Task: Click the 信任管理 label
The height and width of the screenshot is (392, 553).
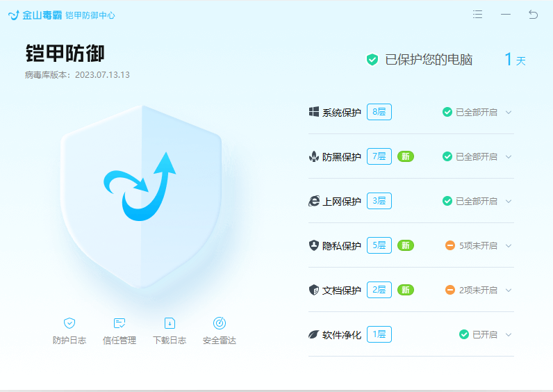Action: point(119,340)
